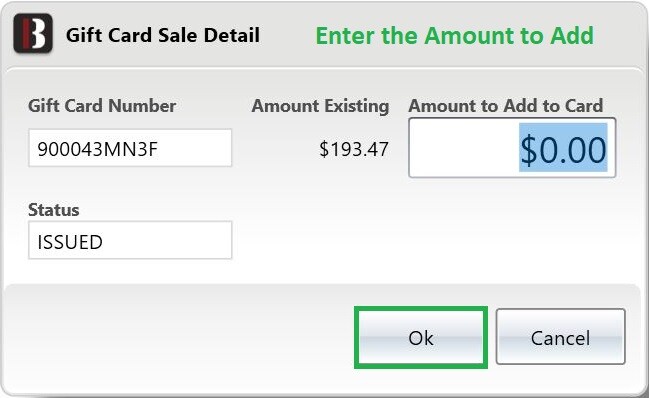The image size is (649, 398).
Task: Click header bar gap between title and prompt
Action: 288,35
